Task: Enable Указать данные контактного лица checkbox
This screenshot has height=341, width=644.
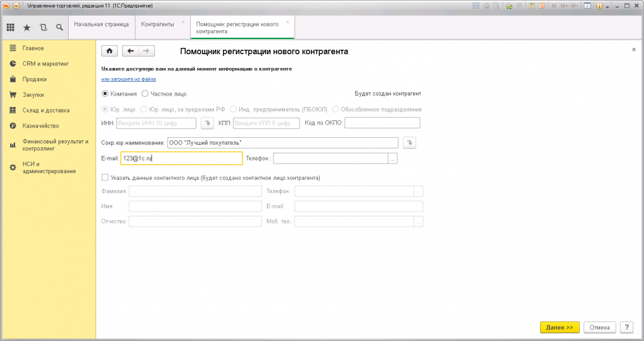Action: click(105, 177)
